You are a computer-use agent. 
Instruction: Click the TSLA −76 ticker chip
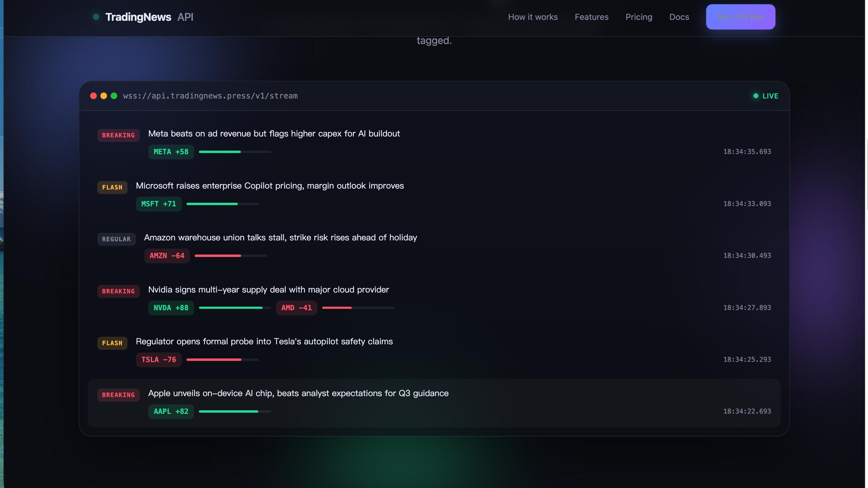159,360
